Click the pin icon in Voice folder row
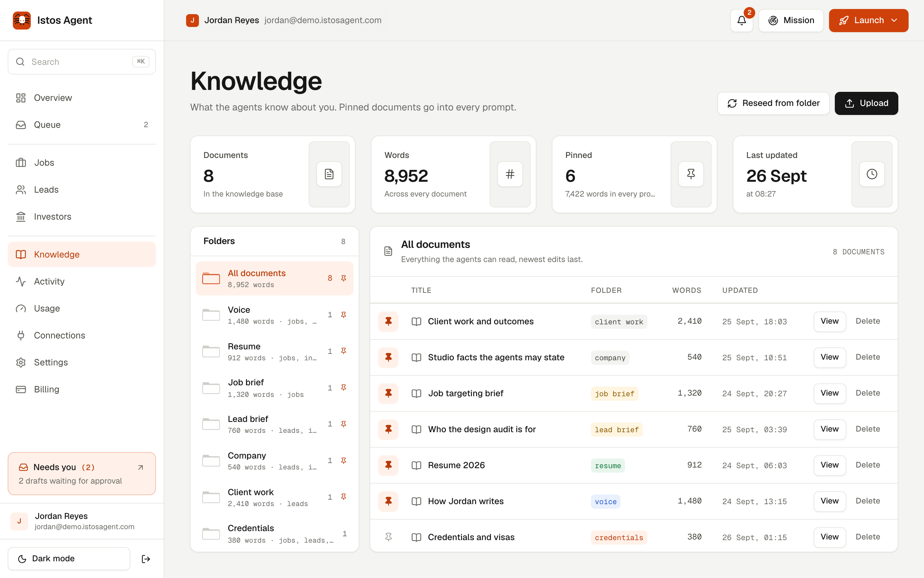 [343, 315]
